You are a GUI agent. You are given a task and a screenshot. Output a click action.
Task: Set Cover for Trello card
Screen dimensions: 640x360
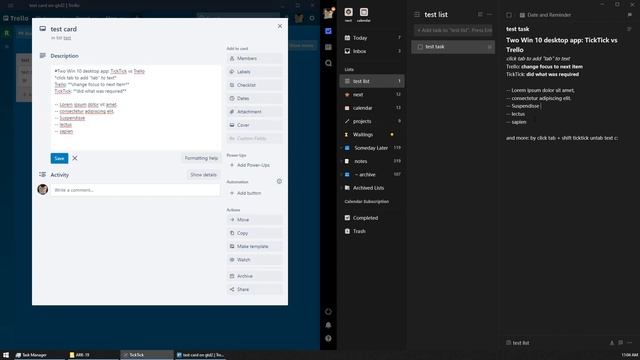coord(254,125)
